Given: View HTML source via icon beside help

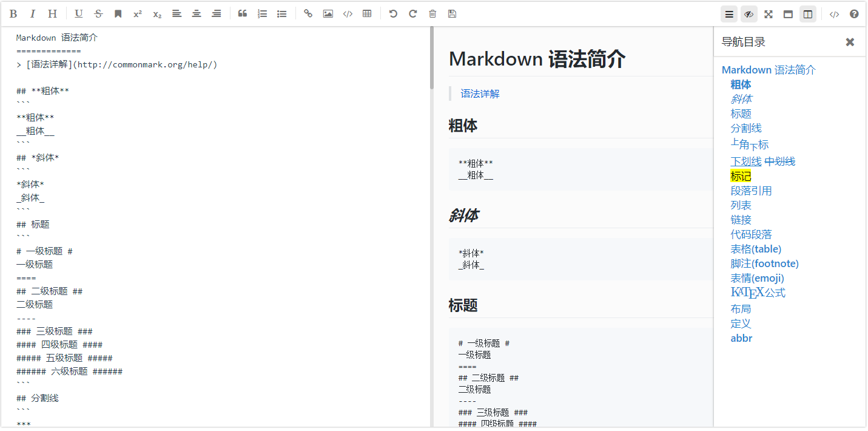Looking at the screenshot, I should click(835, 14).
